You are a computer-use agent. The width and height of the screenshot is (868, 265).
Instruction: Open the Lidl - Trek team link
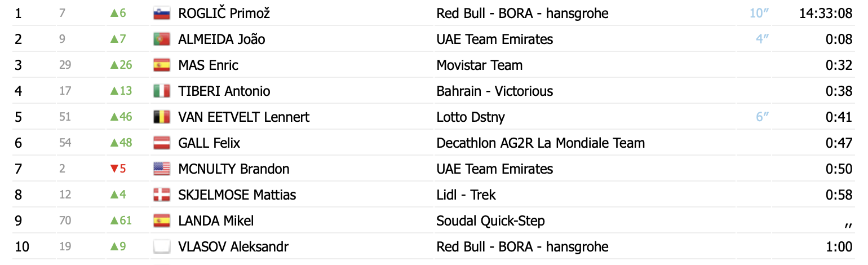tap(466, 195)
